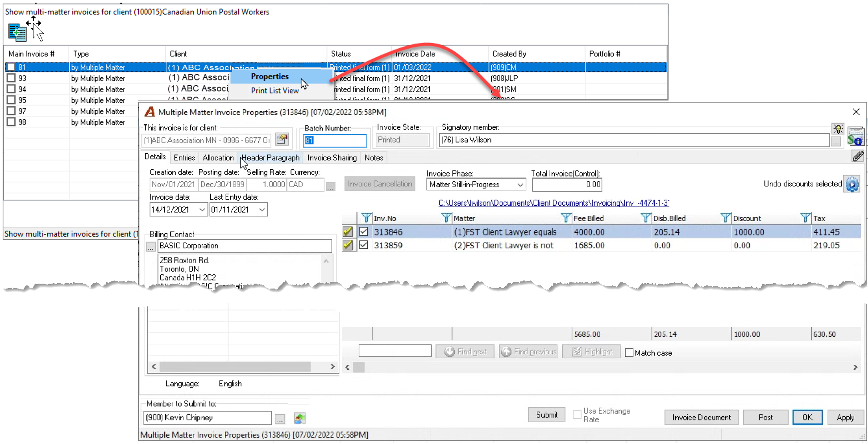Check main invoice 97 row checkbox

click(11, 111)
